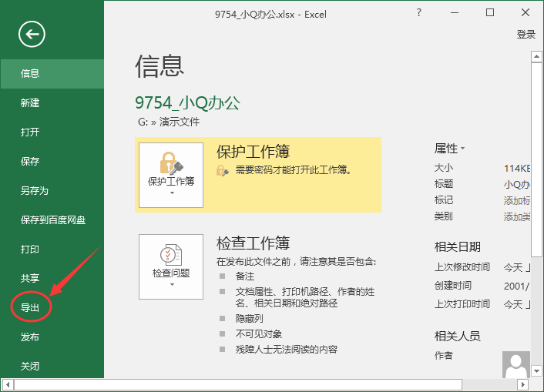This screenshot has height=392, width=544.
Task: Choose 另存为 from the backstage menu
Action: pos(52,191)
